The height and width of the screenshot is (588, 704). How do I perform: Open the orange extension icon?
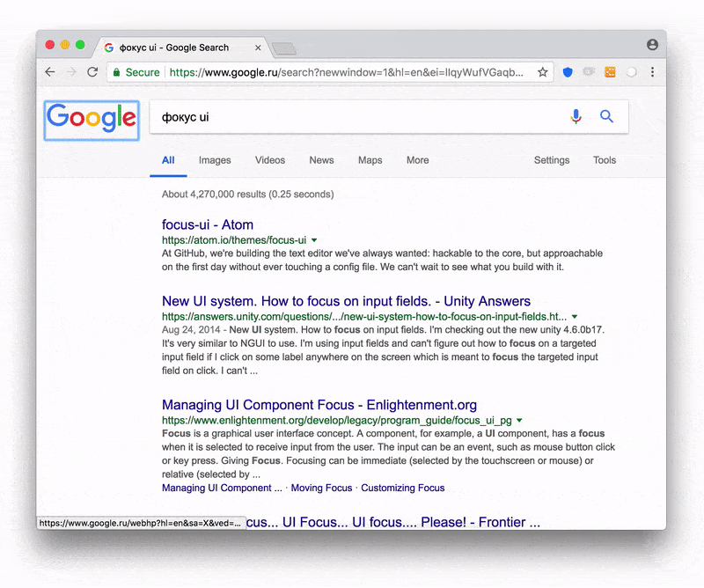pos(610,72)
